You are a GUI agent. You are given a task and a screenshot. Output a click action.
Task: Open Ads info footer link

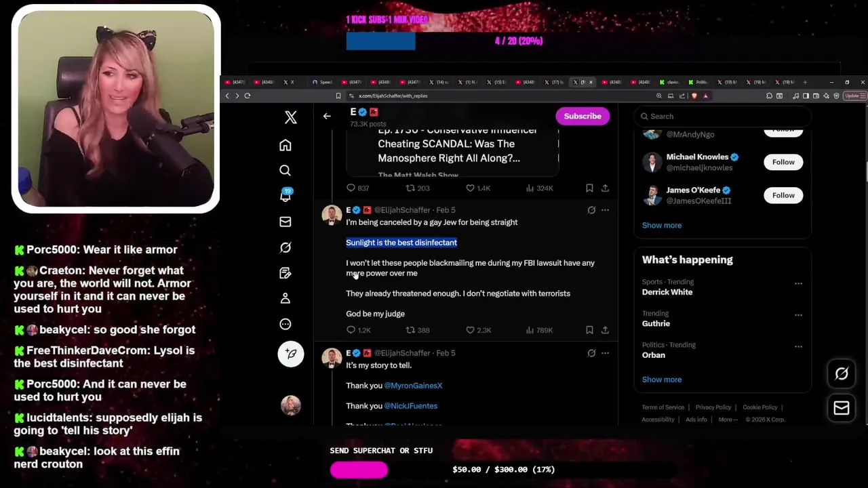(696, 420)
